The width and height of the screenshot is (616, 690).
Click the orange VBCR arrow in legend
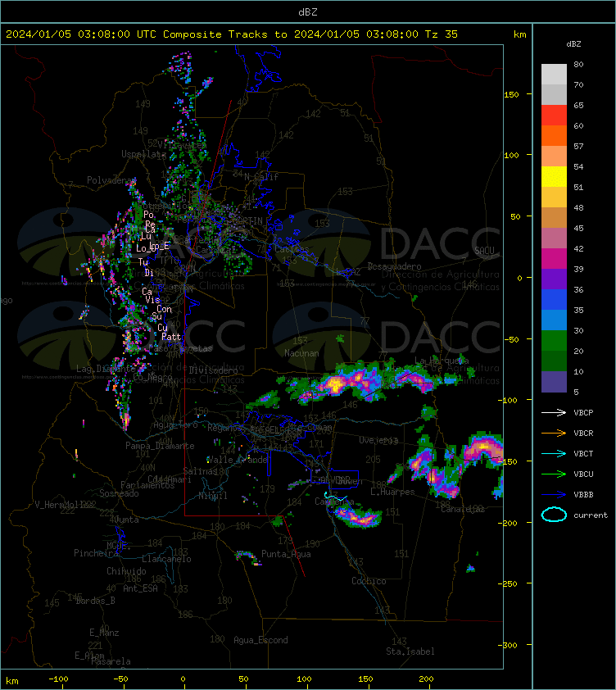(554, 433)
